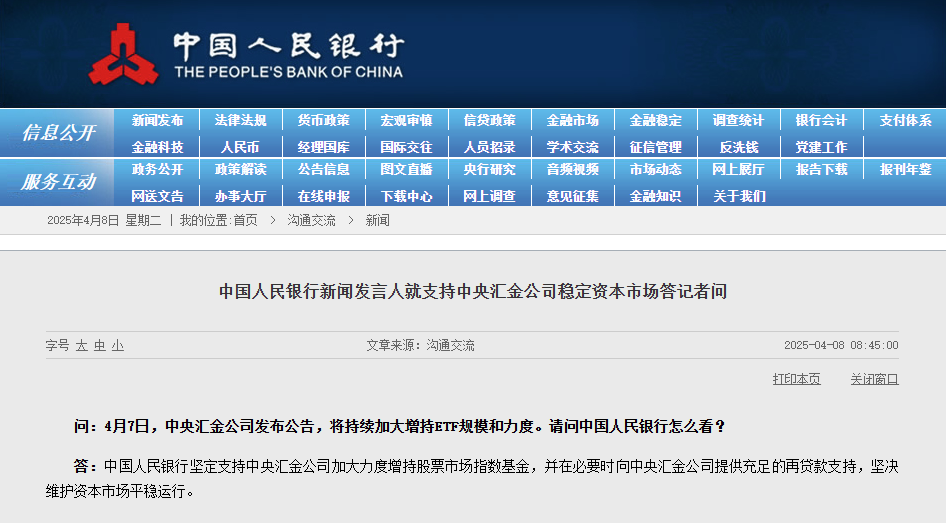Set font size to small (小)
The height and width of the screenshot is (523, 946).
coord(118,345)
